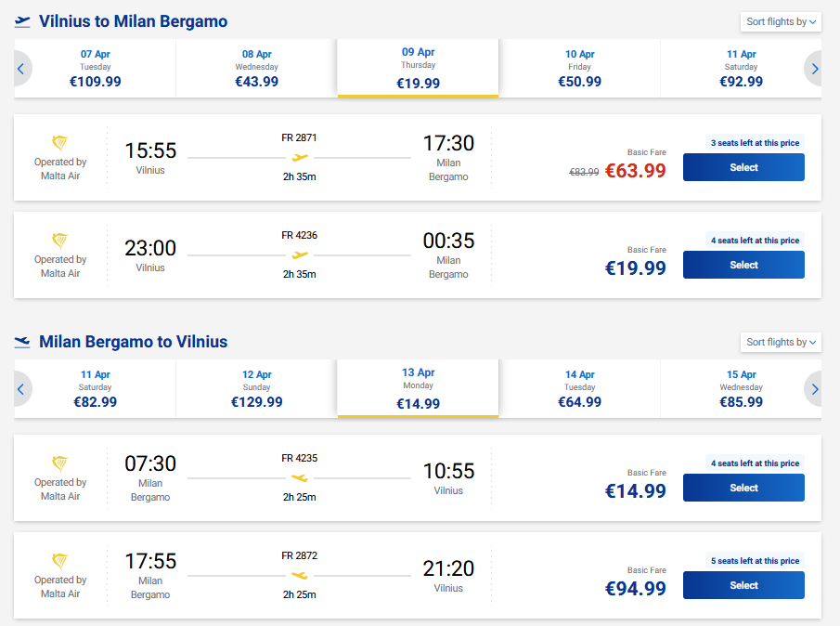Open Sort flights by for the return flights
840x626 pixels.
click(781, 342)
